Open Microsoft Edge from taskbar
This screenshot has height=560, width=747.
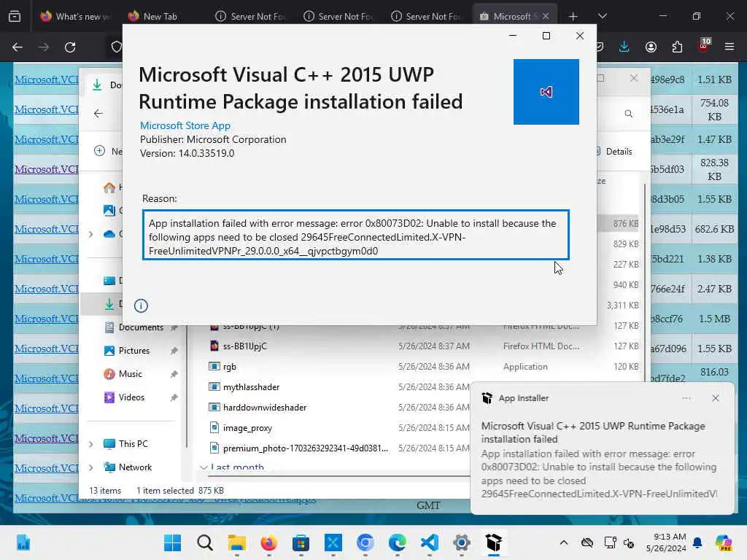point(398,542)
